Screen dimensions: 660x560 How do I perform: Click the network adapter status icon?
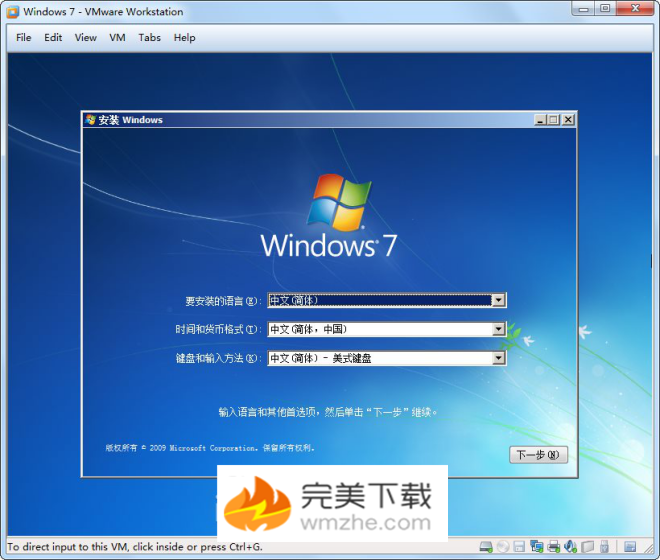[537, 547]
